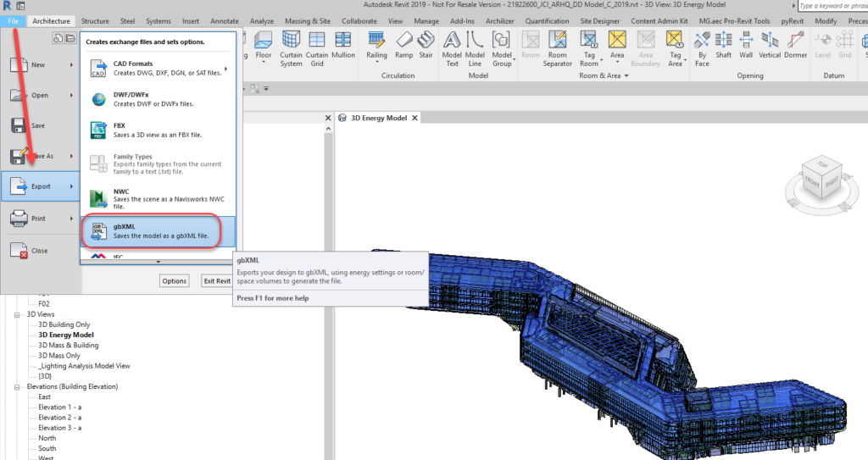Click Close in the File menu

(42, 250)
